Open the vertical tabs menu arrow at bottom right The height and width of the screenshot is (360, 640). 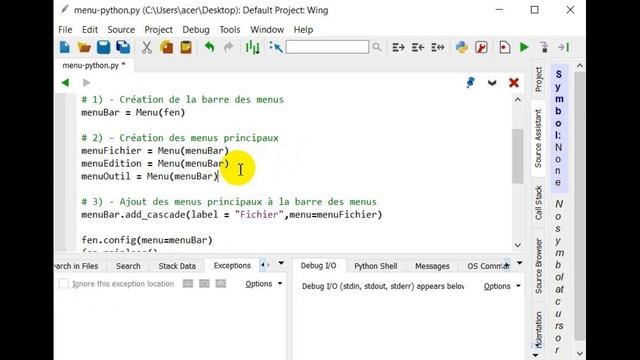[535, 355]
